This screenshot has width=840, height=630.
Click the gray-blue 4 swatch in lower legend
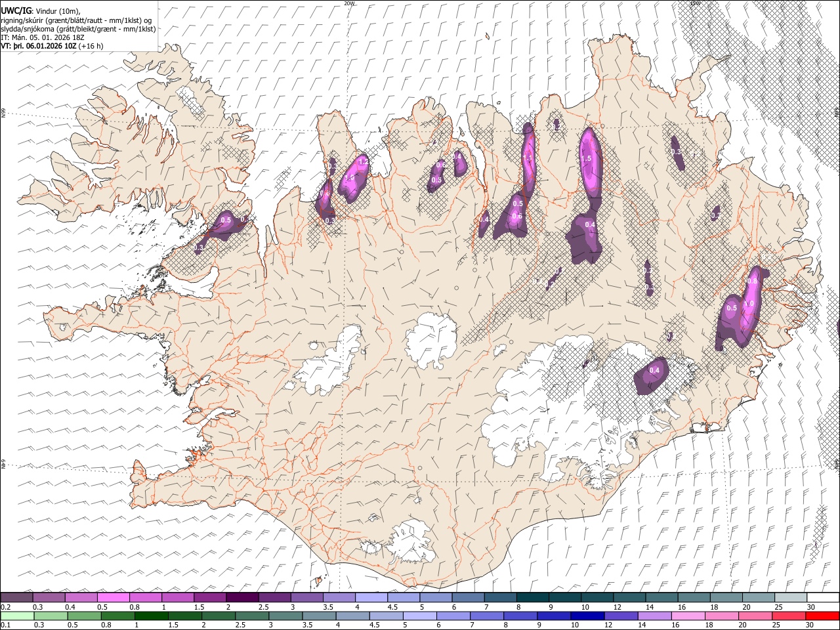[x=353, y=616]
